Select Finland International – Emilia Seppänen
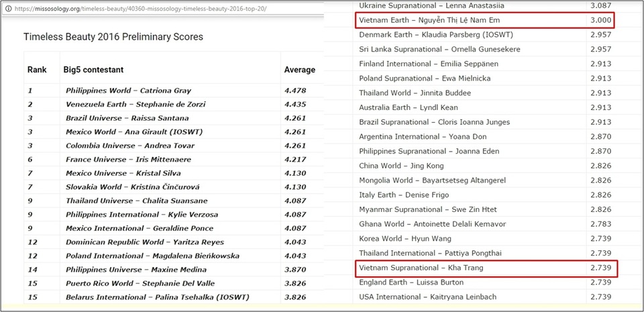The width and height of the screenshot is (644, 312). 429,64
